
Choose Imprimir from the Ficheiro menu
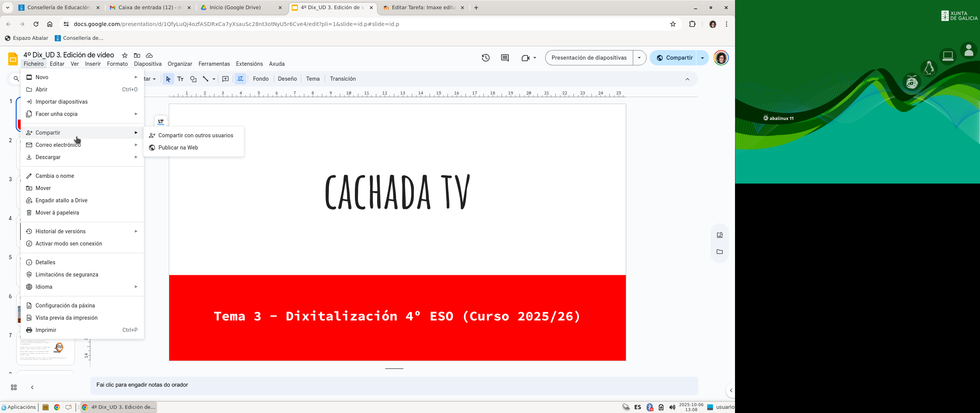tap(82, 330)
